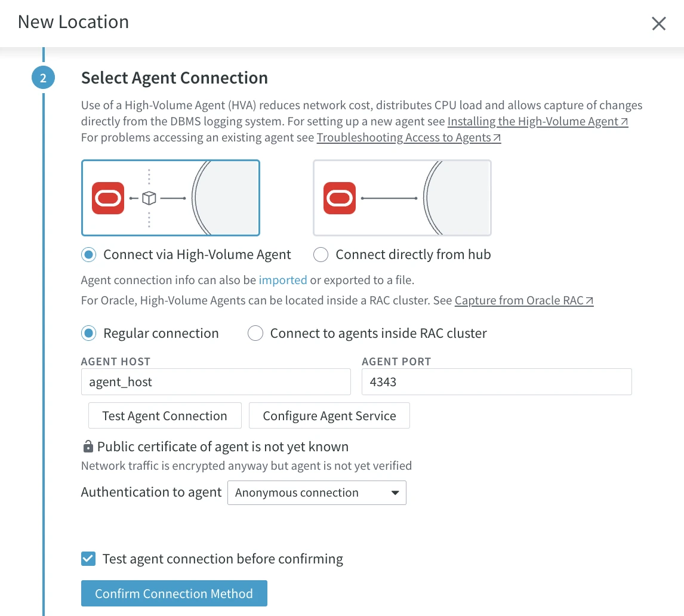684x616 pixels.
Task: Click the lock icon near the certificate message
Action: [x=87, y=446]
